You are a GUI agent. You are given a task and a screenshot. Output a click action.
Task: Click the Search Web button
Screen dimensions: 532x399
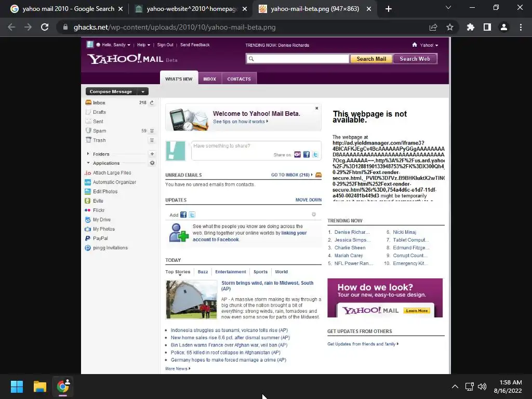[415, 59]
